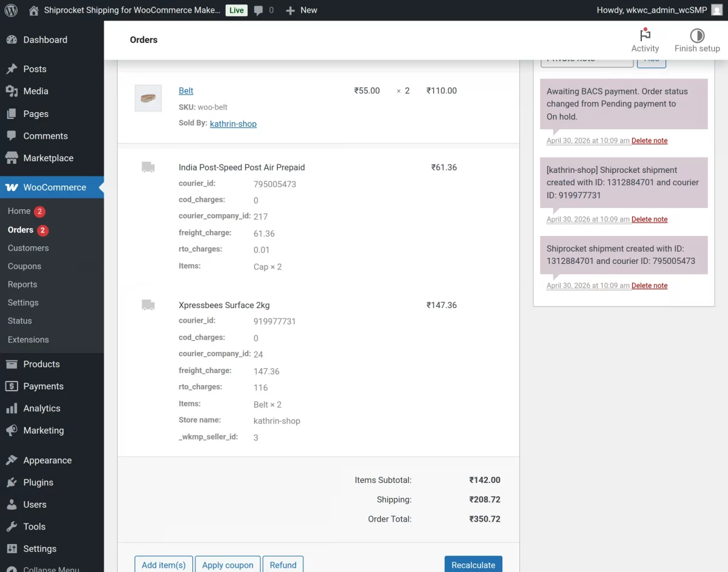Viewport: 728px width, 572px height.
Task: Open WooCommerce Status submenu item
Action: click(x=20, y=321)
